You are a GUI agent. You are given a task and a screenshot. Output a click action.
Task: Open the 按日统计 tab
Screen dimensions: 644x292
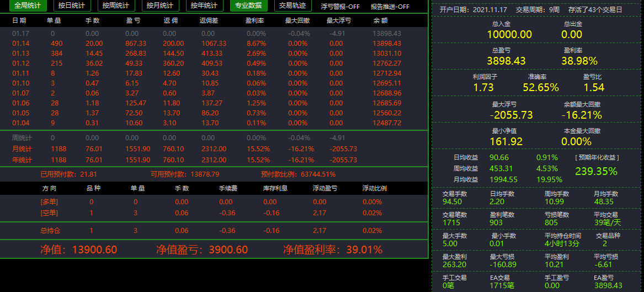click(x=72, y=6)
